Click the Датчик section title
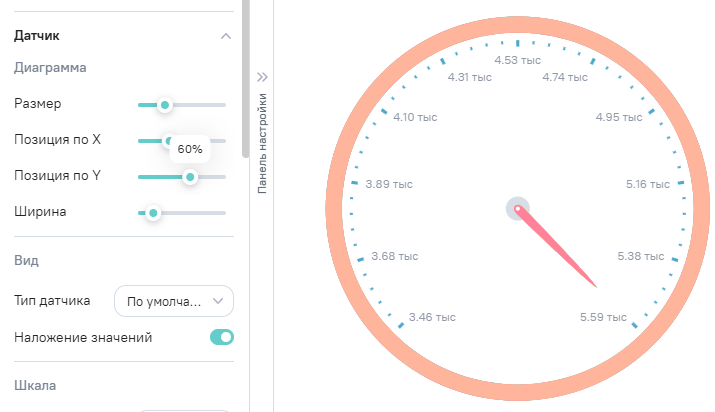 point(37,36)
